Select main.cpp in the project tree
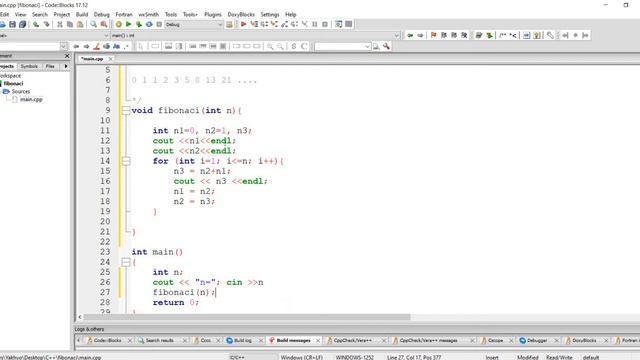The width and height of the screenshot is (640, 360). [x=31, y=99]
